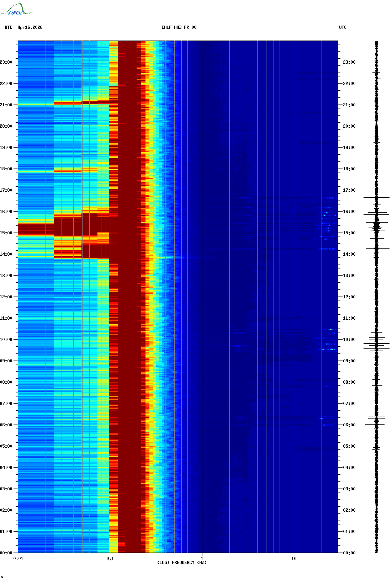Screen dimensions: 392x581
Task: Click the 0.1 frequency axis label
Action: pos(110,559)
